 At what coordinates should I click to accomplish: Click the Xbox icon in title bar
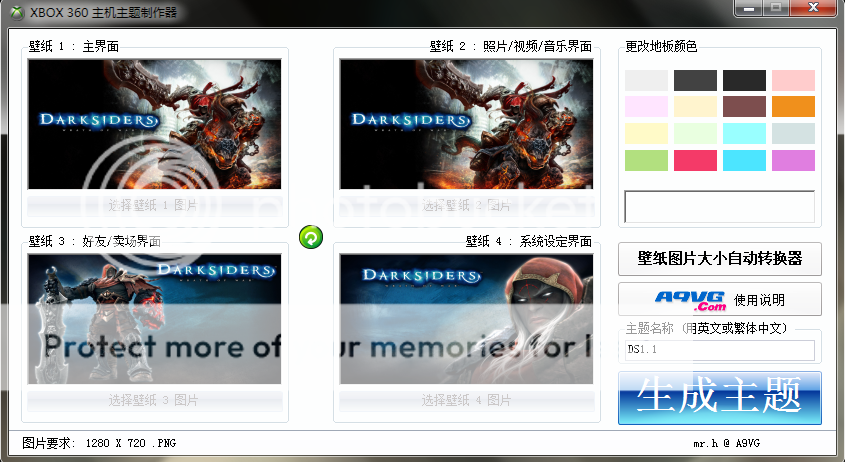[13, 11]
